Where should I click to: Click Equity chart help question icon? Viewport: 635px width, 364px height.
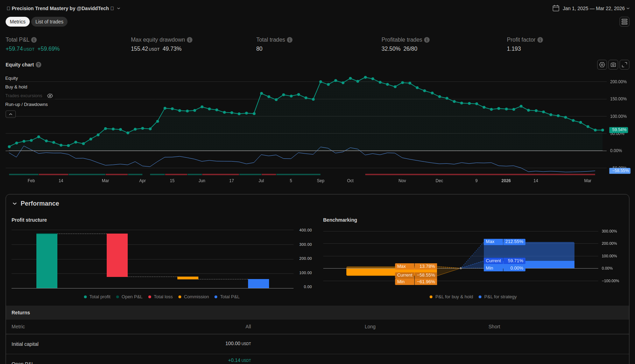tap(38, 65)
